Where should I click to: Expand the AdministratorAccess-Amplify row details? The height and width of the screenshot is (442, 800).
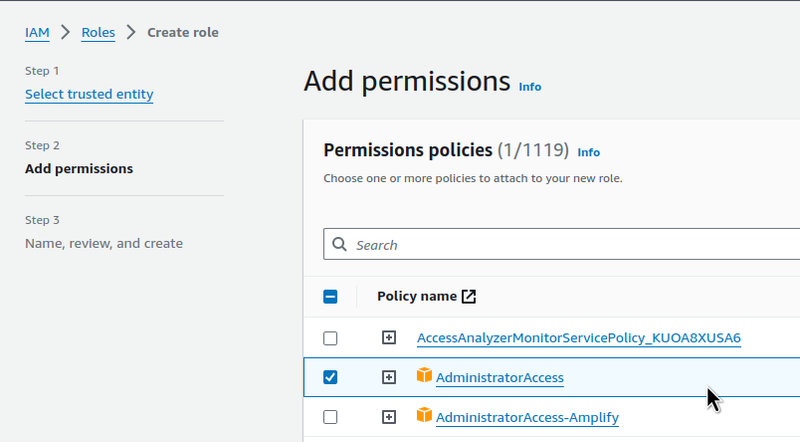[389, 417]
